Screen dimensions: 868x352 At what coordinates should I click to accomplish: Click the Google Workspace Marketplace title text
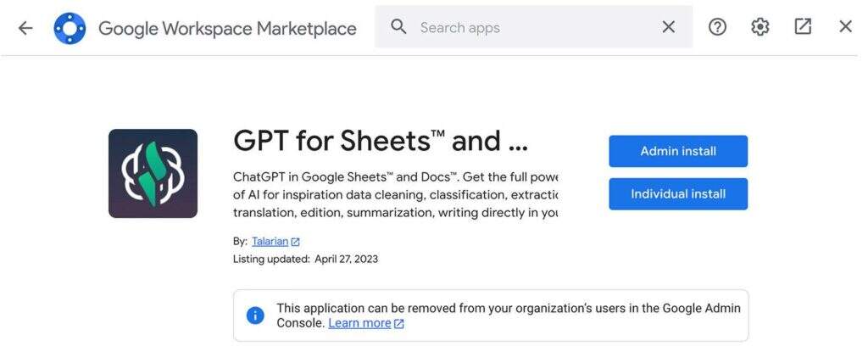(x=227, y=28)
